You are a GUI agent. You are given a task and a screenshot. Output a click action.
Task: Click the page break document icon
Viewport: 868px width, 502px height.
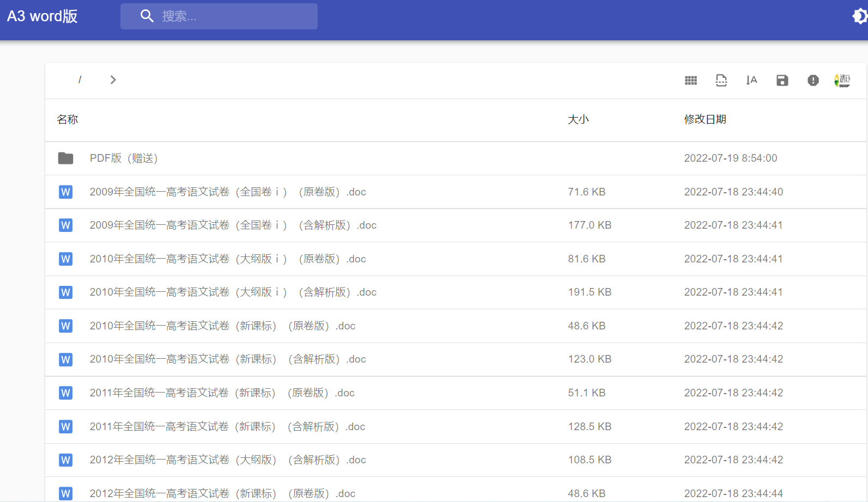tap(721, 81)
